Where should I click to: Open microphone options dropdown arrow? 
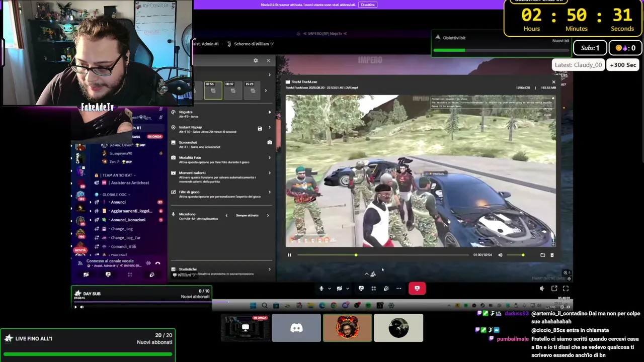tap(329, 289)
